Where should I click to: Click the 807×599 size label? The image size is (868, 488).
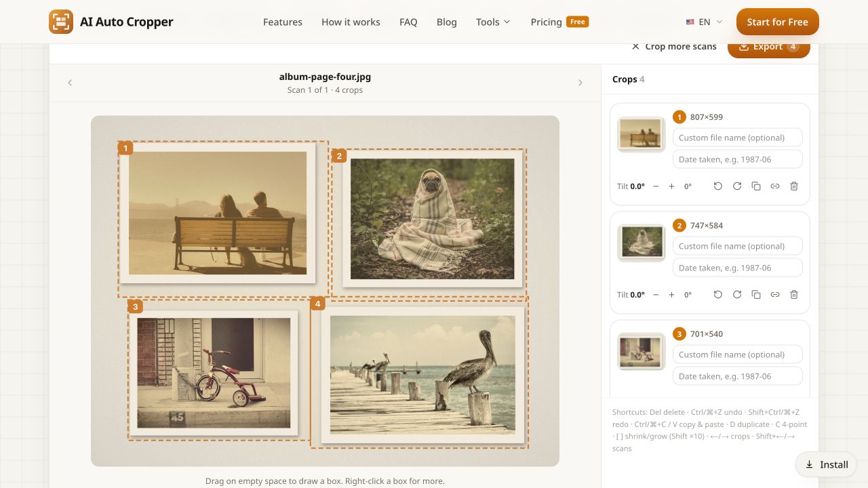pos(707,117)
